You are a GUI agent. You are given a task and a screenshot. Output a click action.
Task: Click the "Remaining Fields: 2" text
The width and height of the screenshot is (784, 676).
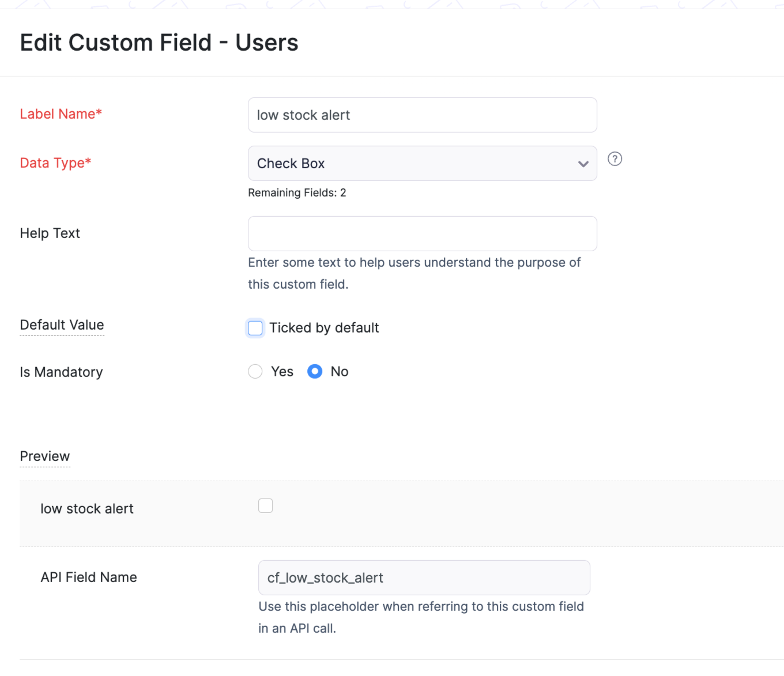(x=297, y=193)
